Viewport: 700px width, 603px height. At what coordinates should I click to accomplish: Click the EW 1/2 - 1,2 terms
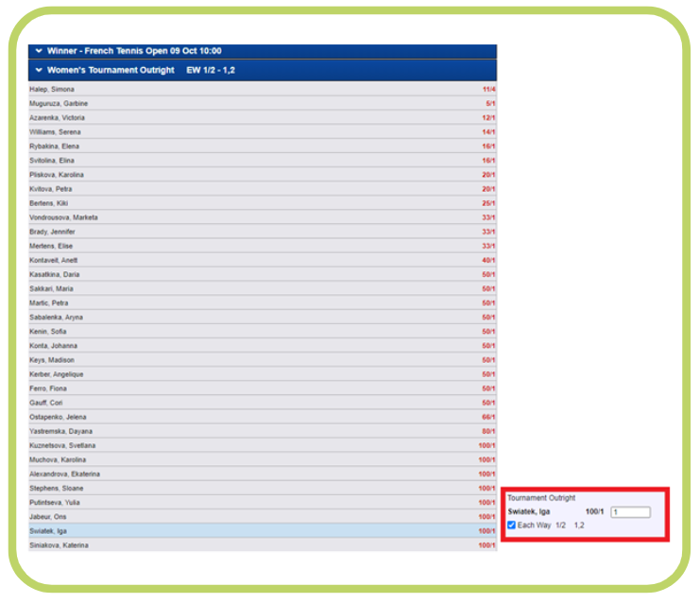(211, 70)
